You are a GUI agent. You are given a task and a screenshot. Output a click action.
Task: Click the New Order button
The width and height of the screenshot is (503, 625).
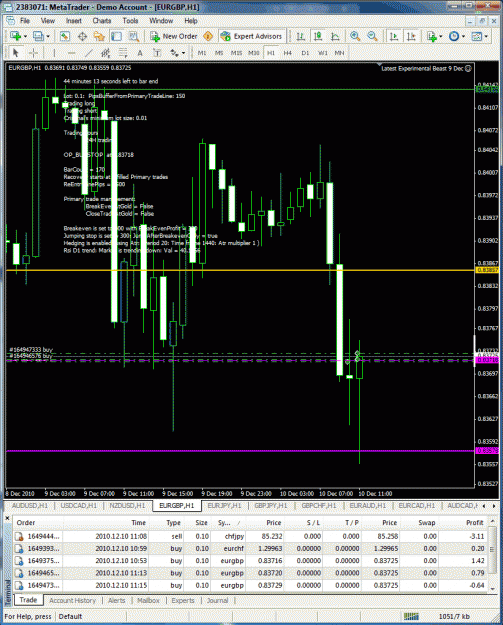(174, 36)
